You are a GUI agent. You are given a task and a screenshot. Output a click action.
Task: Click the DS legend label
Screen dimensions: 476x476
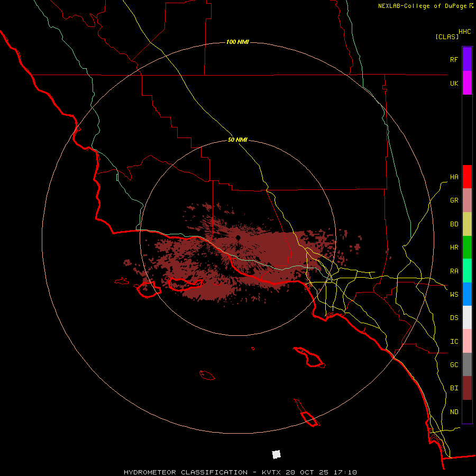[454, 318]
